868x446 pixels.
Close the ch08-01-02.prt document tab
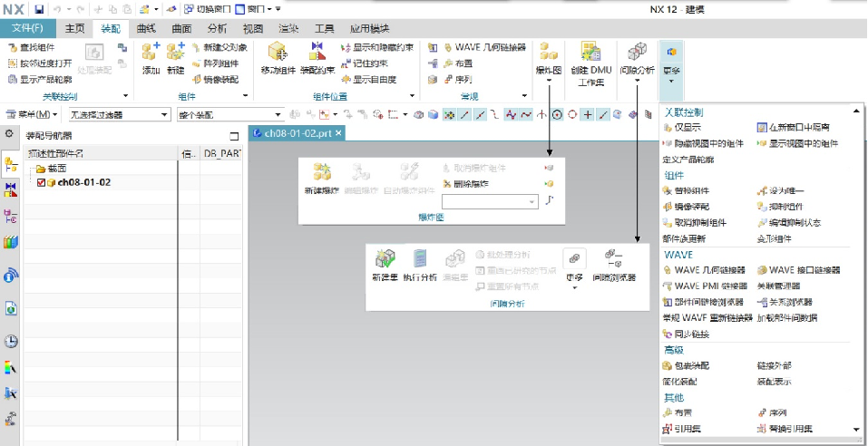(x=339, y=133)
